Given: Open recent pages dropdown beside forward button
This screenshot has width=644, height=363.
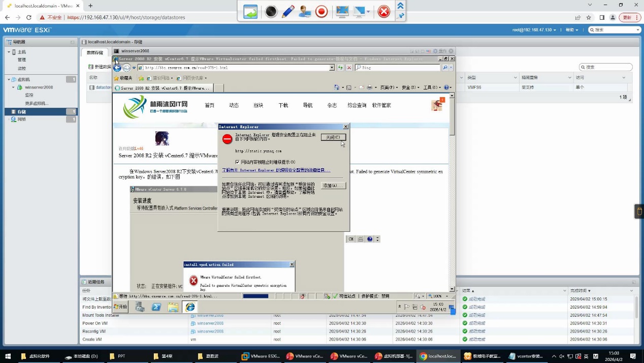Looking at the screenshot, I should (x=134, y=68).
